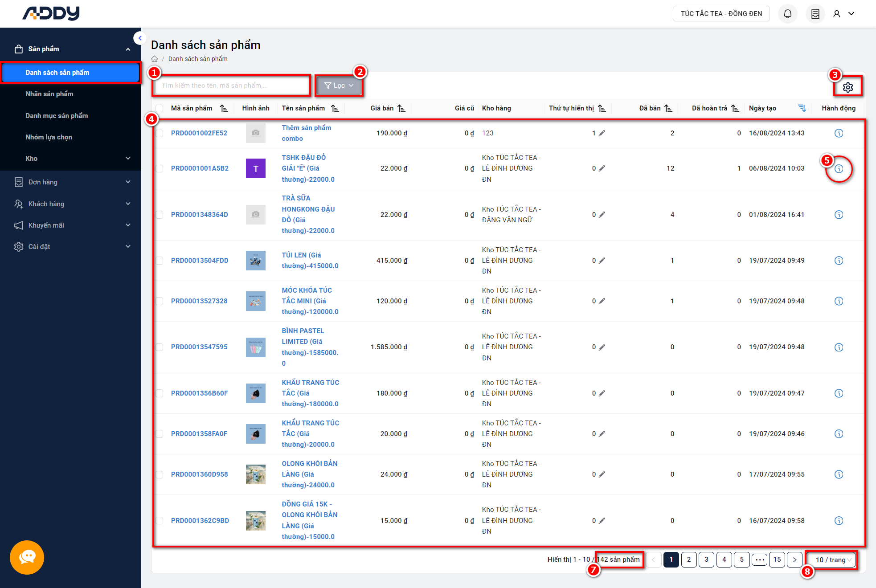
Task: Sort by Giá bán column icon
Action: [401, 108]
